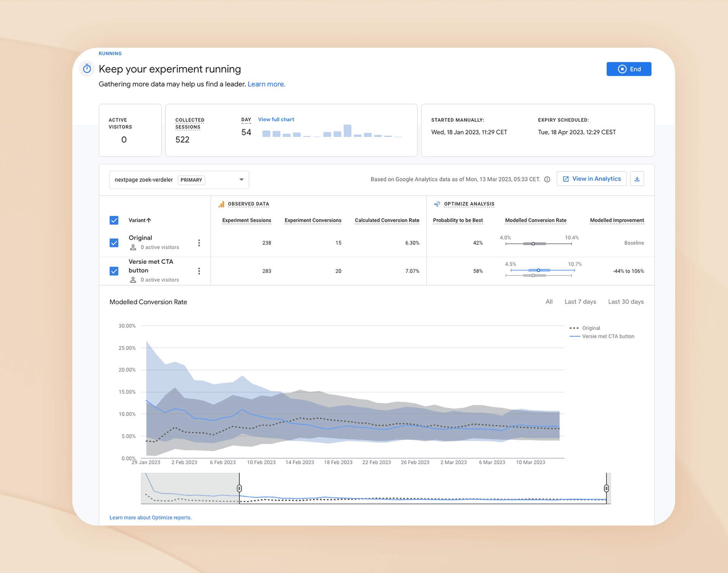The width and height of the screenshot is (728, 573).
Task: Open the Learn more link
Action: tap(266, 84)
